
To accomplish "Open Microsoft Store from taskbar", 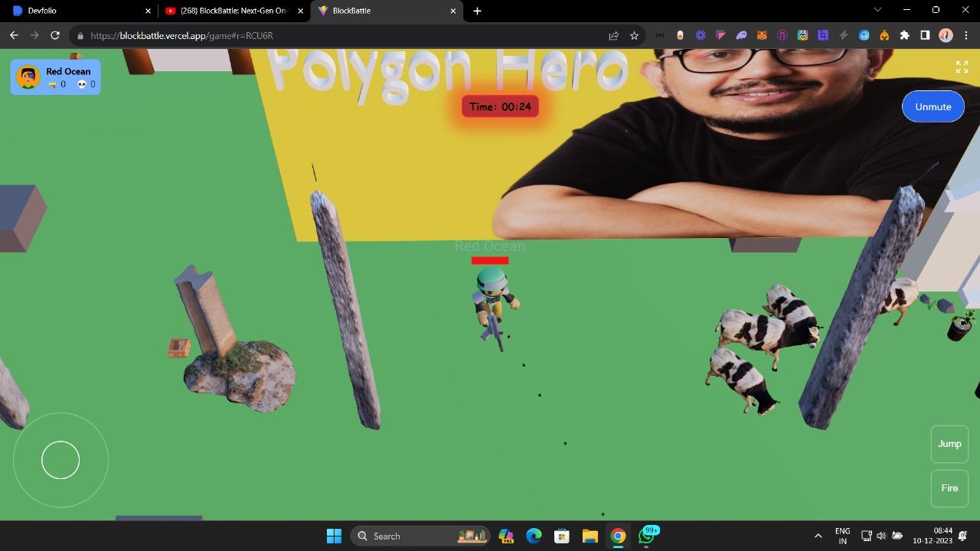I will coord(561,536).
